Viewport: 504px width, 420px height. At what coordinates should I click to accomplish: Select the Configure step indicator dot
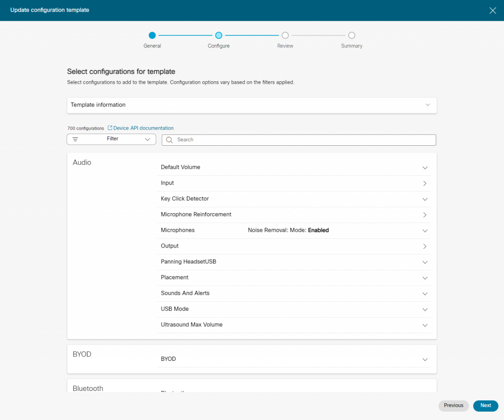pyautogui.click(x=219, y=35)
